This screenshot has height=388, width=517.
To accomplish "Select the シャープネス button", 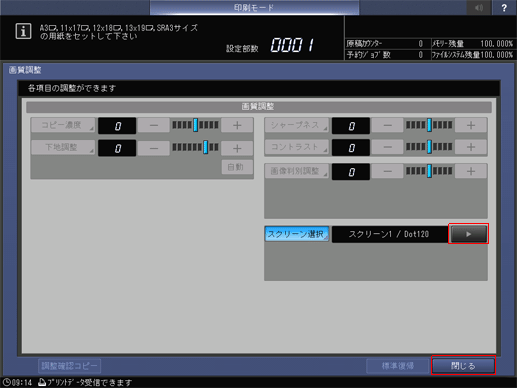I will tap(297, 125).
